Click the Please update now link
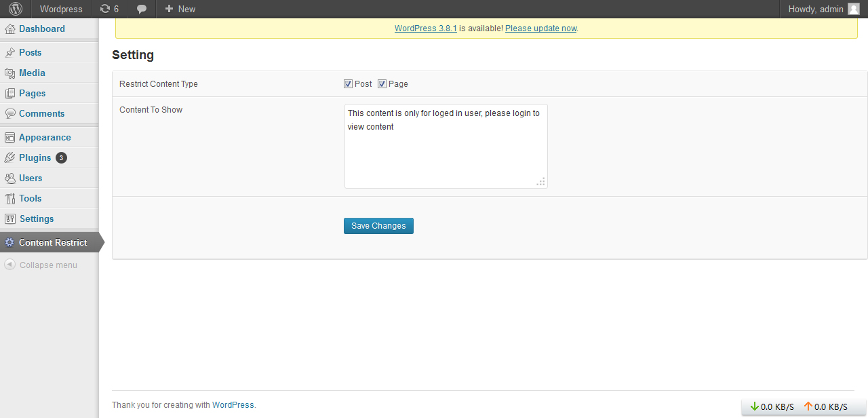Viewport: 868px width, 418px height. coord(541,28)
